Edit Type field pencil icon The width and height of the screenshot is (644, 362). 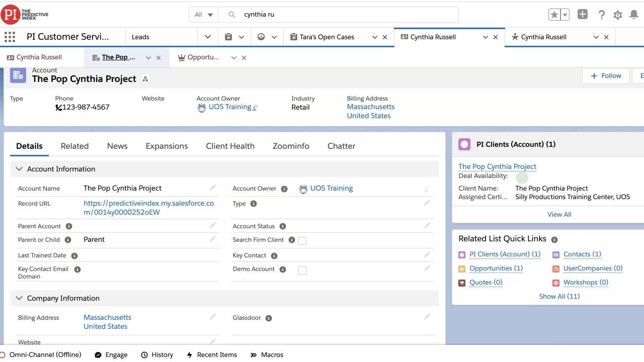427,203
